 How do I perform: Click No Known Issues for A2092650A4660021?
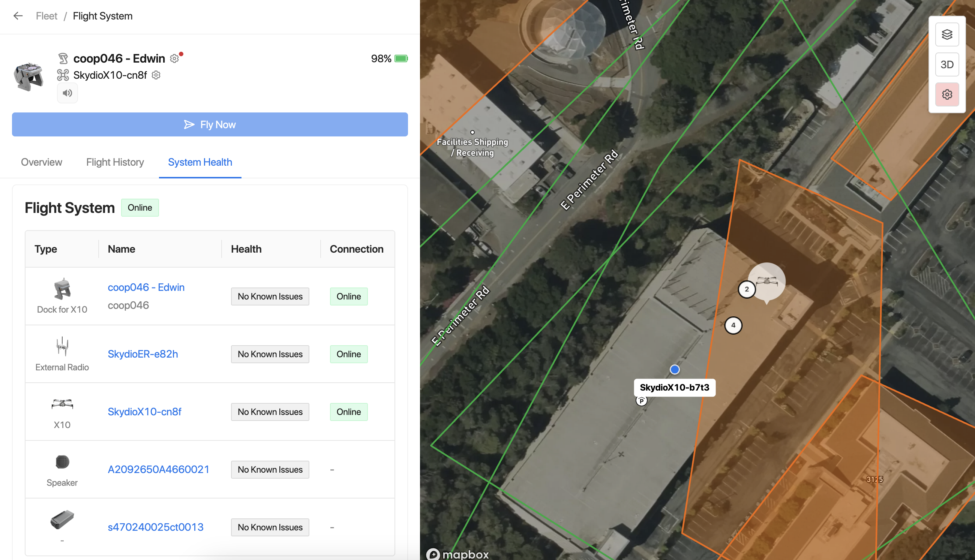[x=270, y=470]
